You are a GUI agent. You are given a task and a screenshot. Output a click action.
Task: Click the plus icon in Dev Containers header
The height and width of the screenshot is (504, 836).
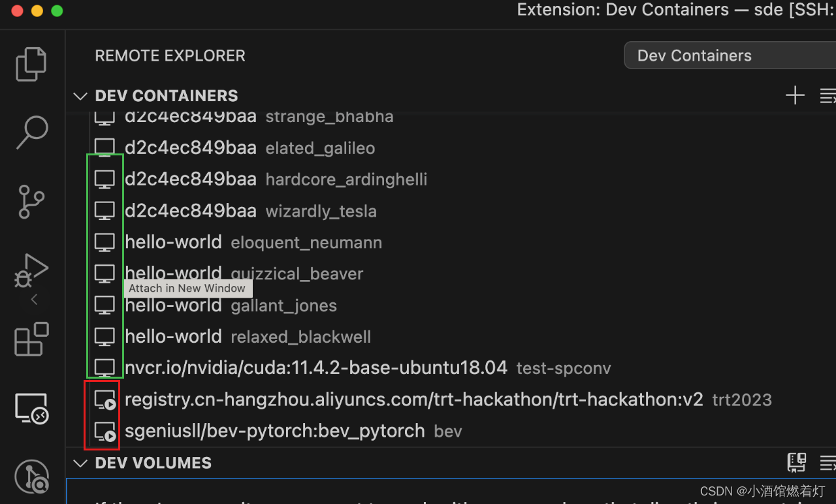pos(795,96)
